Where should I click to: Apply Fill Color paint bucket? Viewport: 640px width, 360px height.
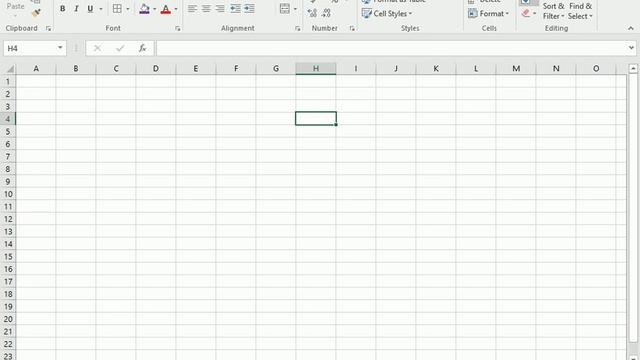pyautogui.click(x=144, y=9)
